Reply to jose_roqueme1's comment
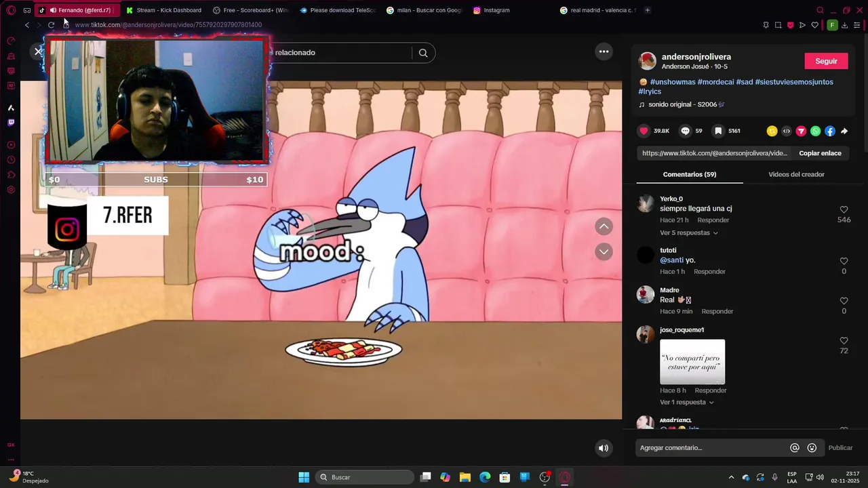 (711, 390)
